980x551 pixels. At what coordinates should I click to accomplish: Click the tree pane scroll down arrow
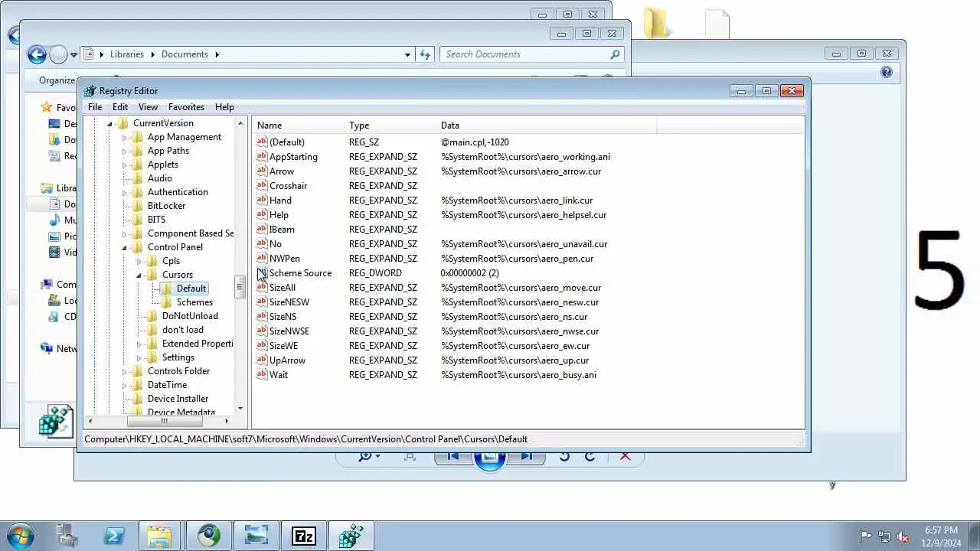(x=240, y=409)
